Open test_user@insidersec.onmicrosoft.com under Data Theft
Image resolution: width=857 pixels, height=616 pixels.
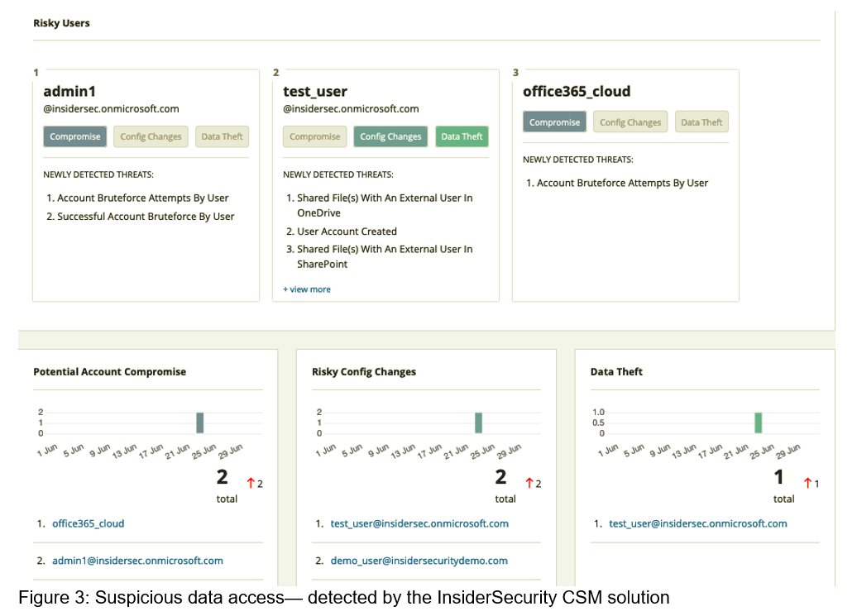click(x=698, y=523)
